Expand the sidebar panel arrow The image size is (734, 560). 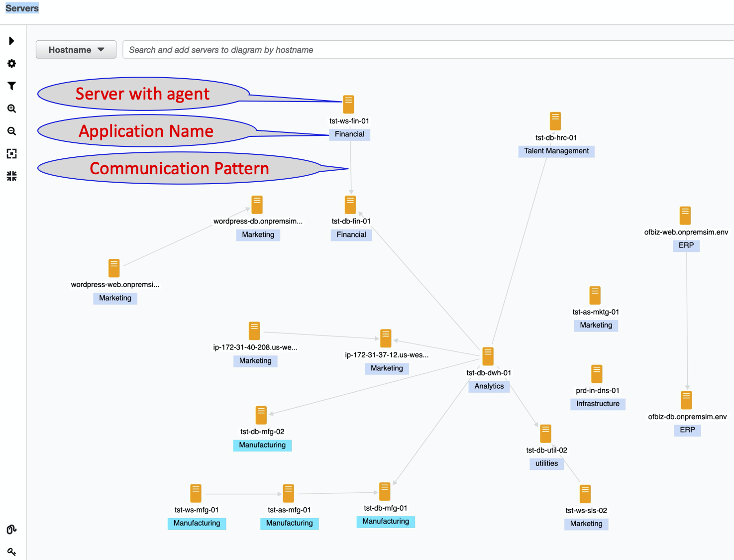[11, 41]
